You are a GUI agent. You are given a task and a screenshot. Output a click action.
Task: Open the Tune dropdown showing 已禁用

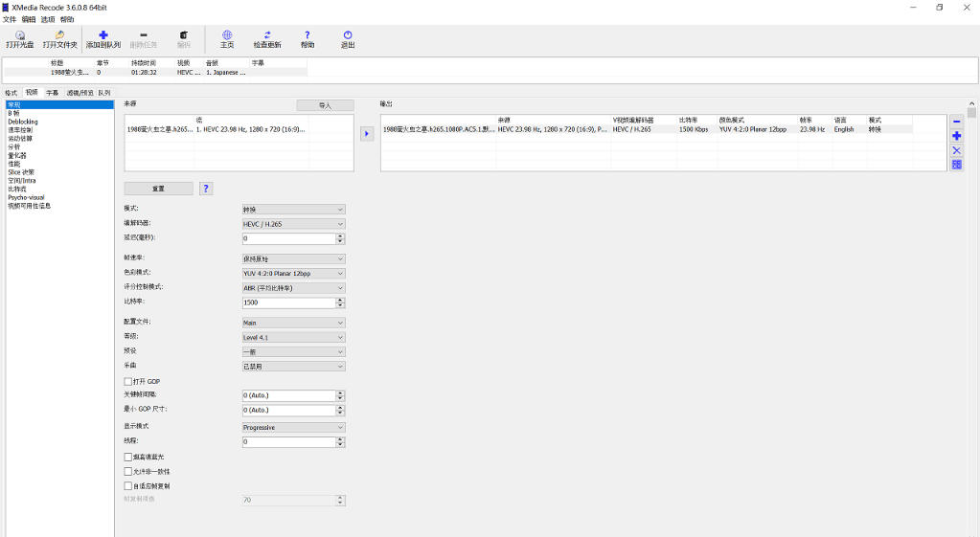point(293,367)
